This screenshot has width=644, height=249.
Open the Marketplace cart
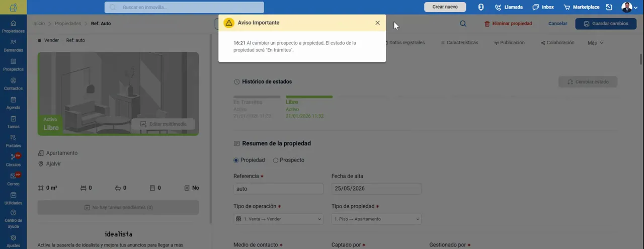tap(581, 7)
